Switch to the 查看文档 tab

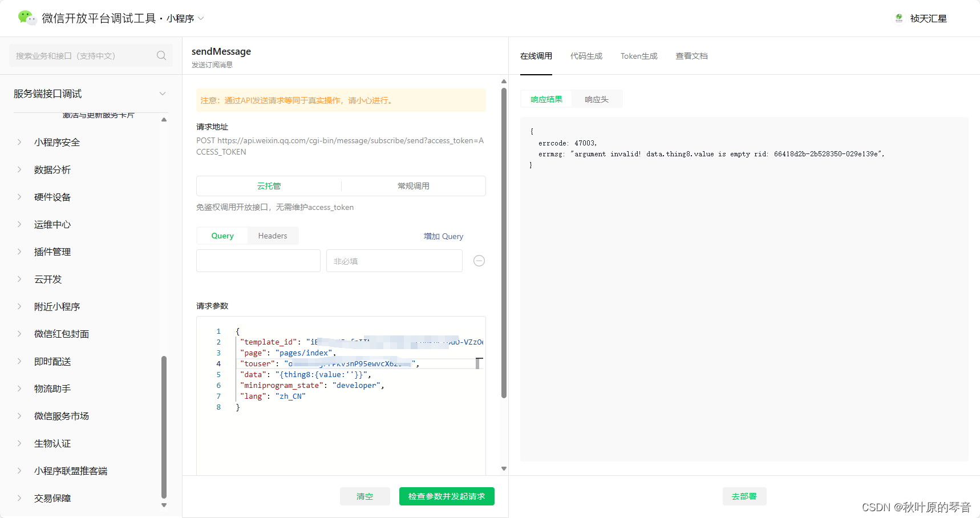pyautogui.click(x=691, y=56)
